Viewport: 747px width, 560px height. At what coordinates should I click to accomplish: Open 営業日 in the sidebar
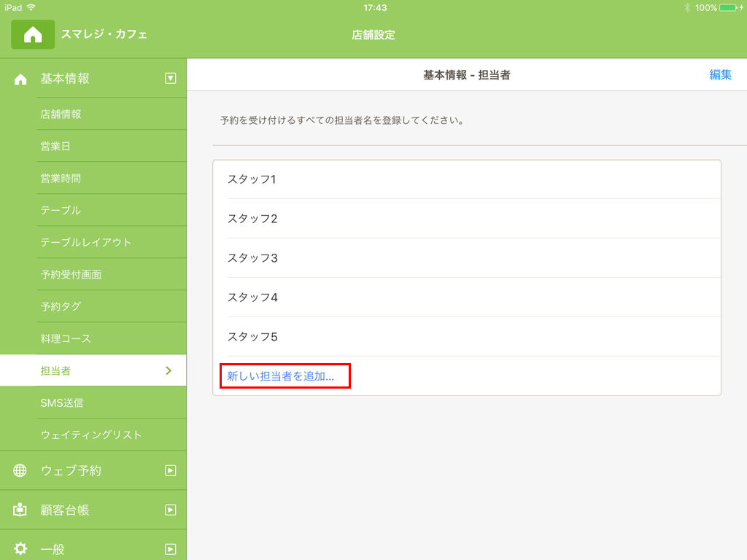point(112,146)
